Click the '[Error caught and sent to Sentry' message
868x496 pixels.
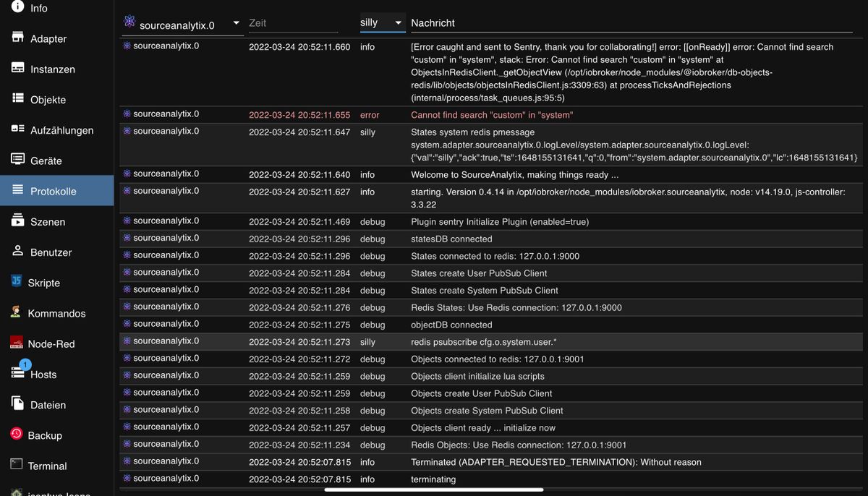click(x=622, y=72)
